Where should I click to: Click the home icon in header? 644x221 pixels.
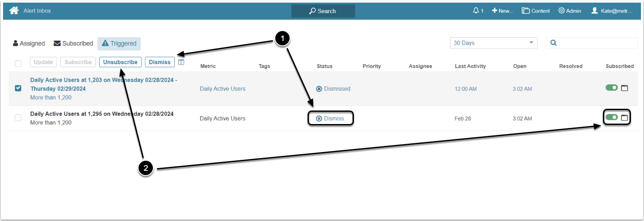(x=14, y=10)
